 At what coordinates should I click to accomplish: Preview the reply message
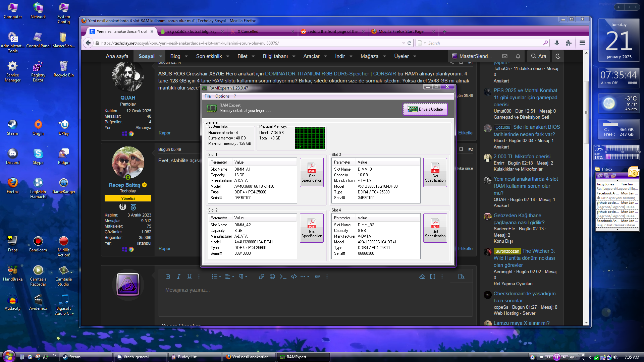[462, 277]
